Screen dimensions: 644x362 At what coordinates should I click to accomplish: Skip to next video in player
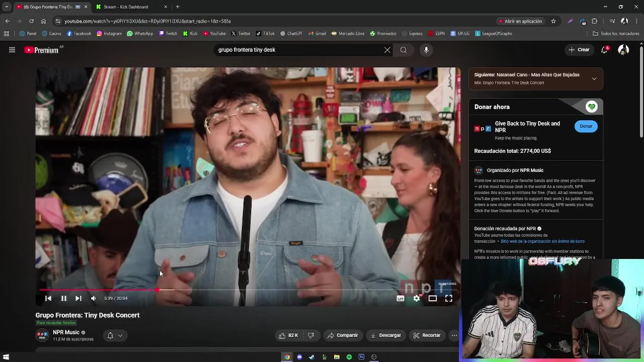point(78,298)
